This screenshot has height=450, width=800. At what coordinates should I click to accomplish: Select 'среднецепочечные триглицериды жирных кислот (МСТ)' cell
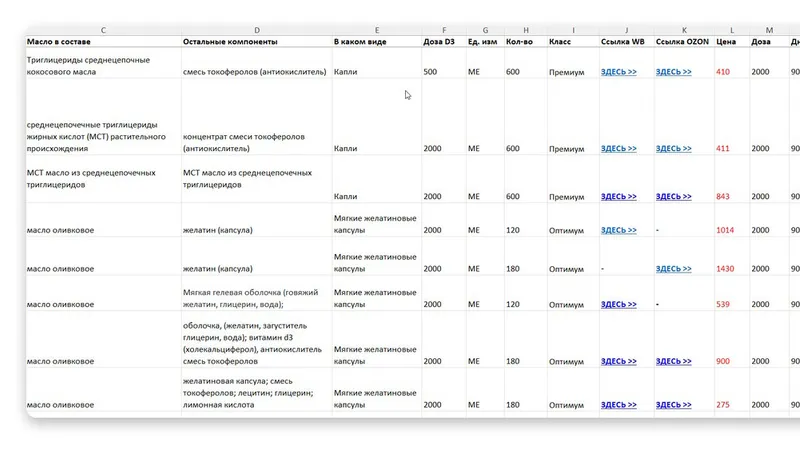click(104, 117)
